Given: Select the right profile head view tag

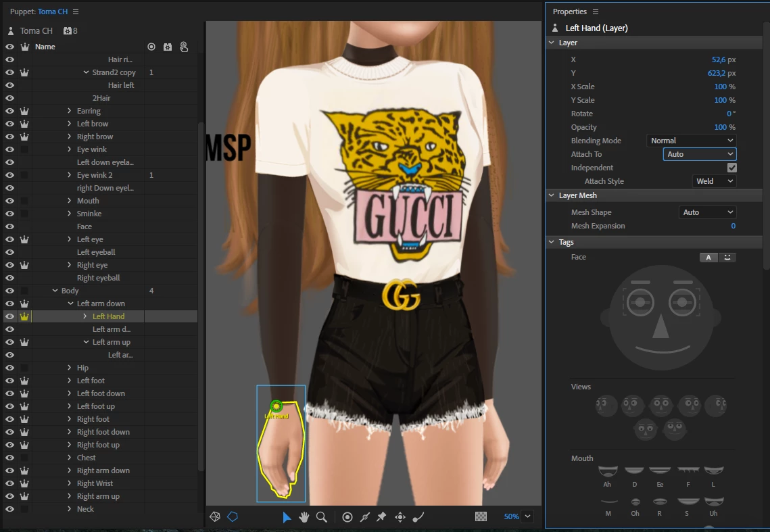Looking at the screenshot, I should (x=715, y=406).
